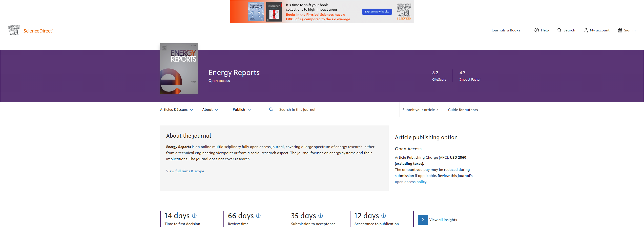Viewport: 644px width, 239px height.
Task: Click Explore new books banner button
Action: 377,12
